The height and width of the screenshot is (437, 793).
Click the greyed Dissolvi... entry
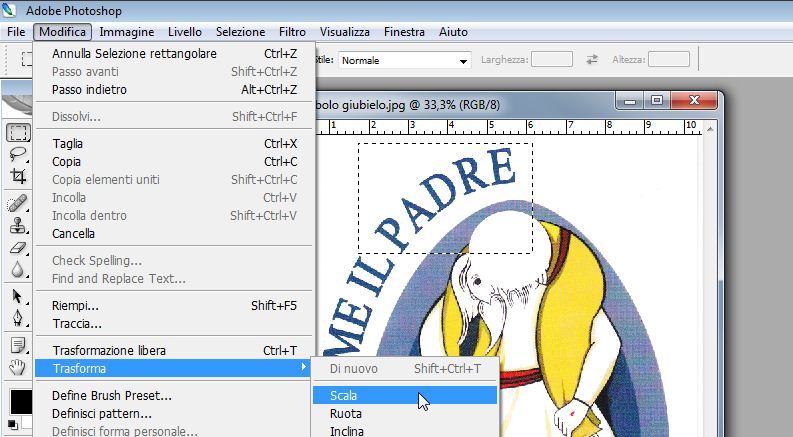pos(174,117)
